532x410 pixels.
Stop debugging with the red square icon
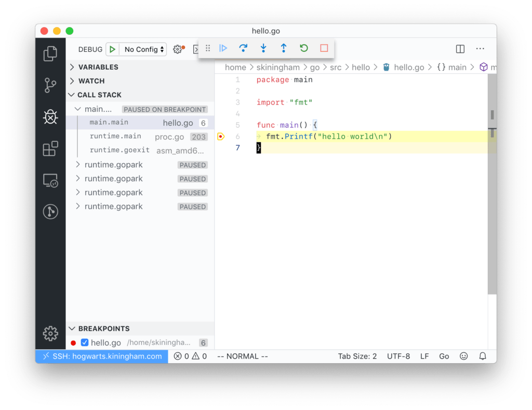click(323, 48)
